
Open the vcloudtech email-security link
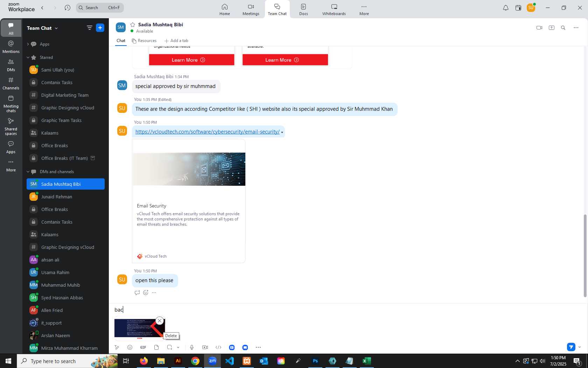pyautogui.click(x=207, y=132)
